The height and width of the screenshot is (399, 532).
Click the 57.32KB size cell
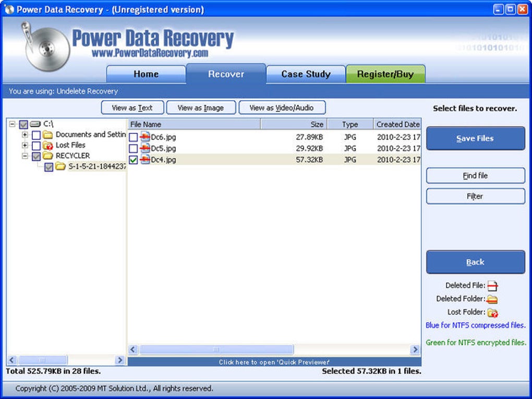(309, 160)
